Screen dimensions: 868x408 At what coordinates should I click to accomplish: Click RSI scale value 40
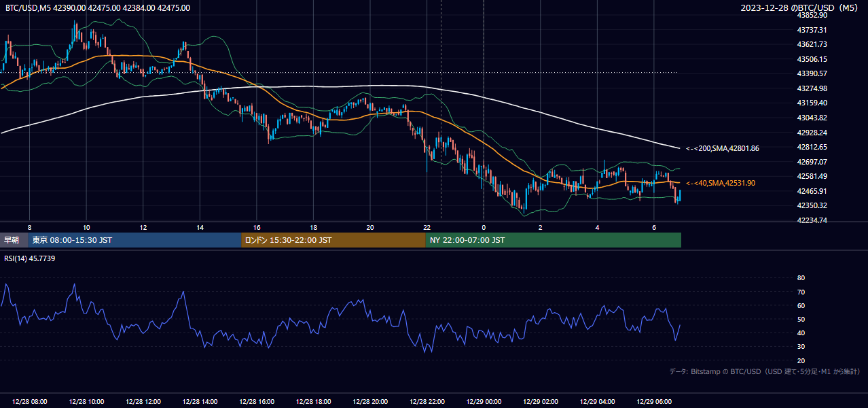tap(801, 333)
